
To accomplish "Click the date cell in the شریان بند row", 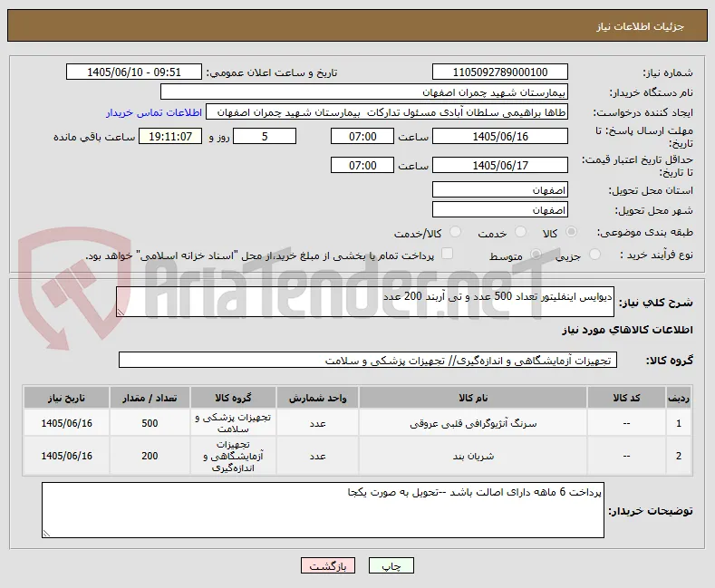I will click(66, 456).
